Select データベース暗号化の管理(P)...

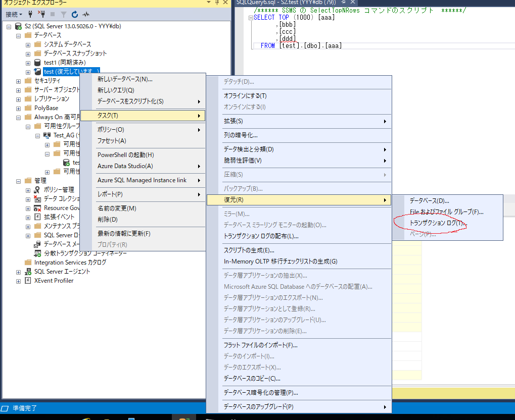tap(299, 393)
